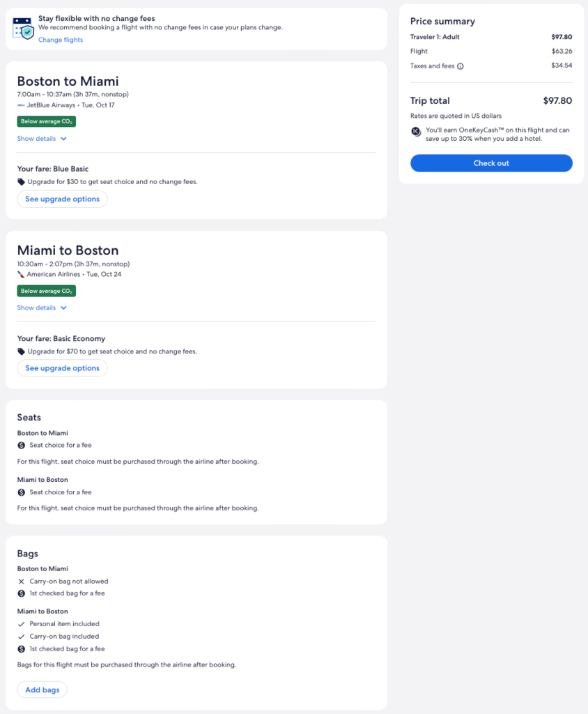588x714 pixels.
Task: Click the Taxes and fees info icon
Action: 461,66
